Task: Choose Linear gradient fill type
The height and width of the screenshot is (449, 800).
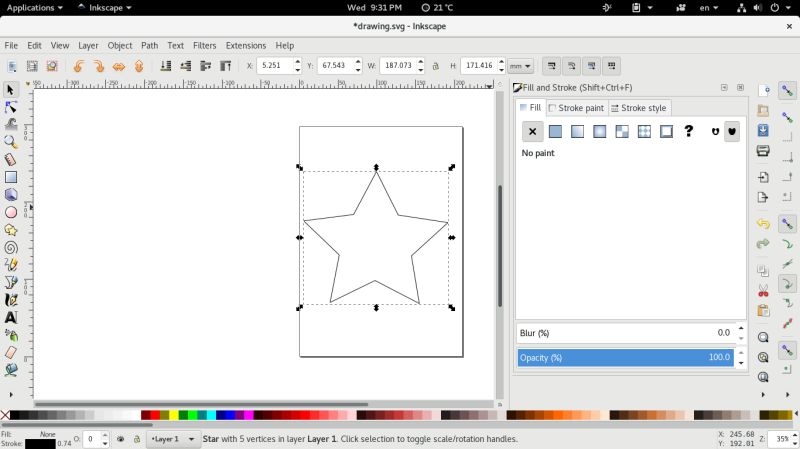Action: (x=577, y=132)
